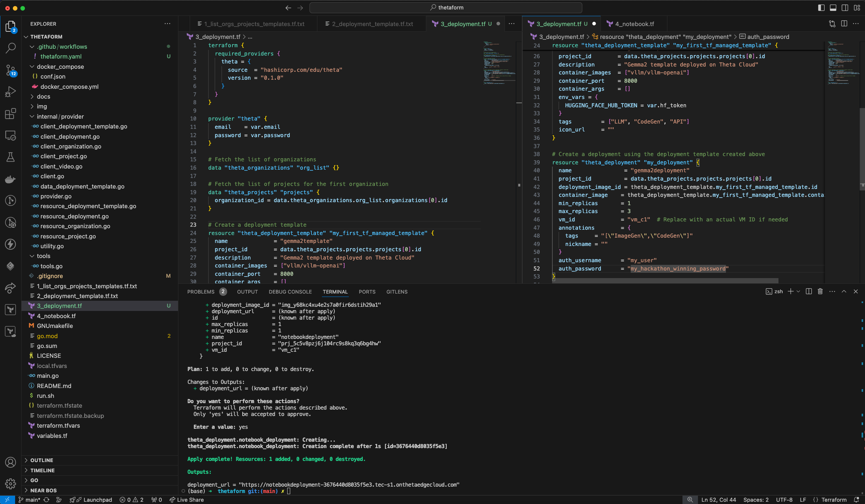Viewport: 865px width, 504px height.
Task: Open the Source Control view
Action: pos(11,70)
